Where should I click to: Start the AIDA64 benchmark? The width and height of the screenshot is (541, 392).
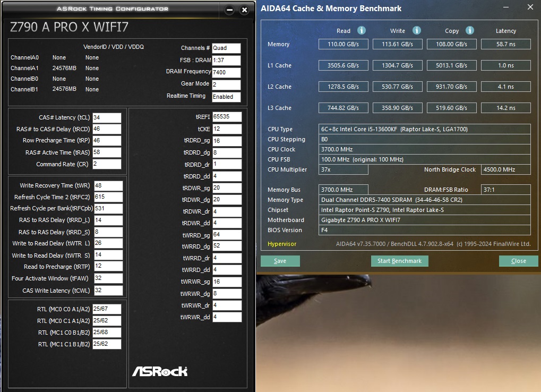(x=400, y=261)
